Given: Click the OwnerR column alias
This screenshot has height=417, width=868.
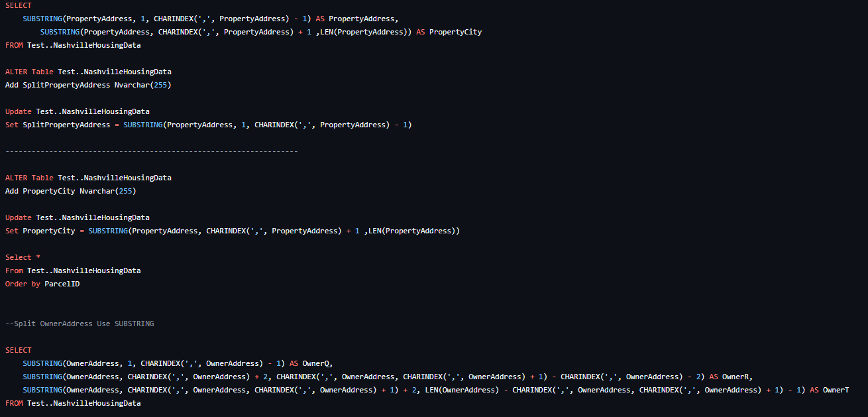Looking at the screenshot, I should click(x=735, y=377).
